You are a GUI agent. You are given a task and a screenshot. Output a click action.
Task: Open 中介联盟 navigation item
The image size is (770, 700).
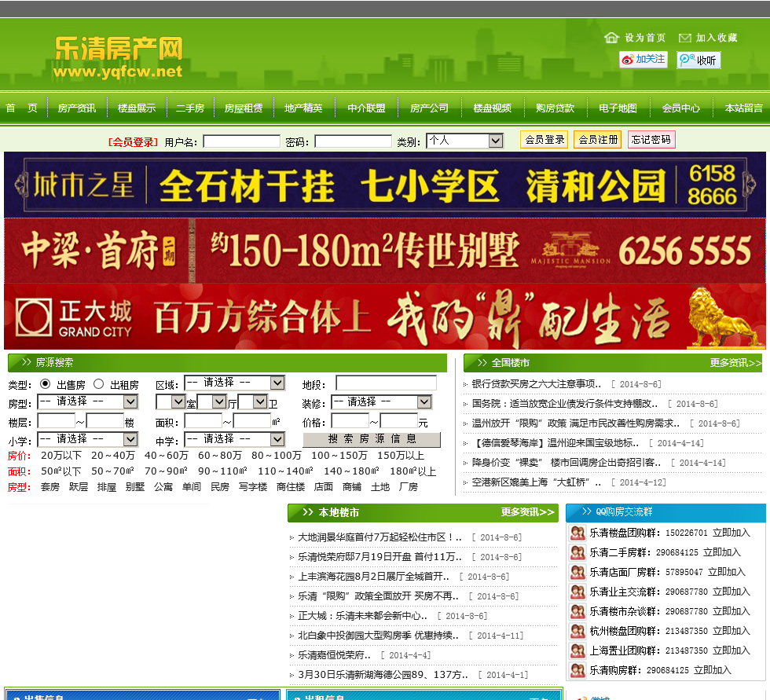pos(366,108)
